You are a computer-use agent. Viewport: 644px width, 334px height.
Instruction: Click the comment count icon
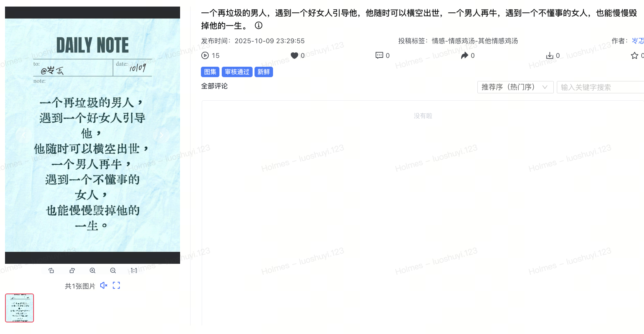point(379,56)
